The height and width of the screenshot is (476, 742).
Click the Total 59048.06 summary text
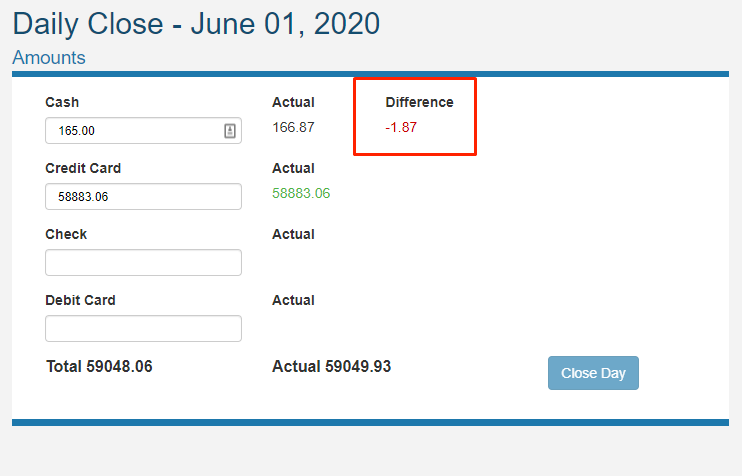[99, 366]
